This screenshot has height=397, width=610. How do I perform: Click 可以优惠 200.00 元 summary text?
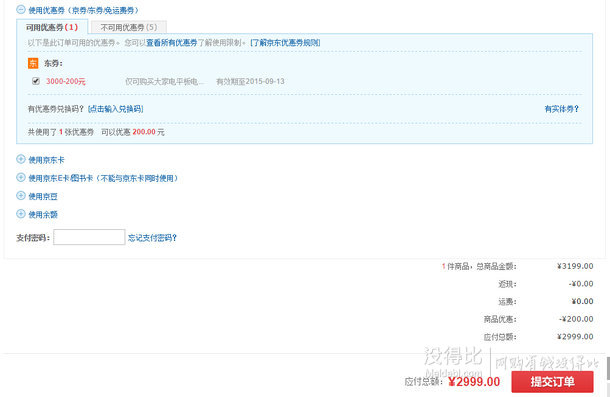133,132
